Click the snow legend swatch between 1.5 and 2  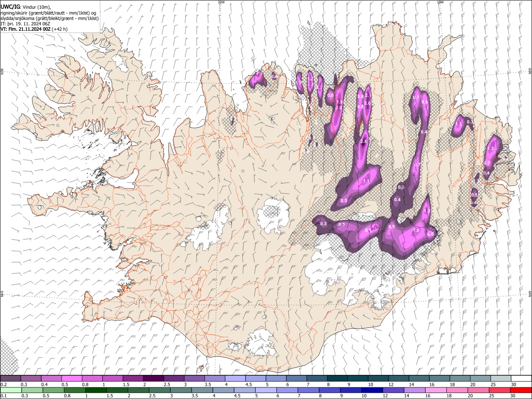[x=133, y=379]
